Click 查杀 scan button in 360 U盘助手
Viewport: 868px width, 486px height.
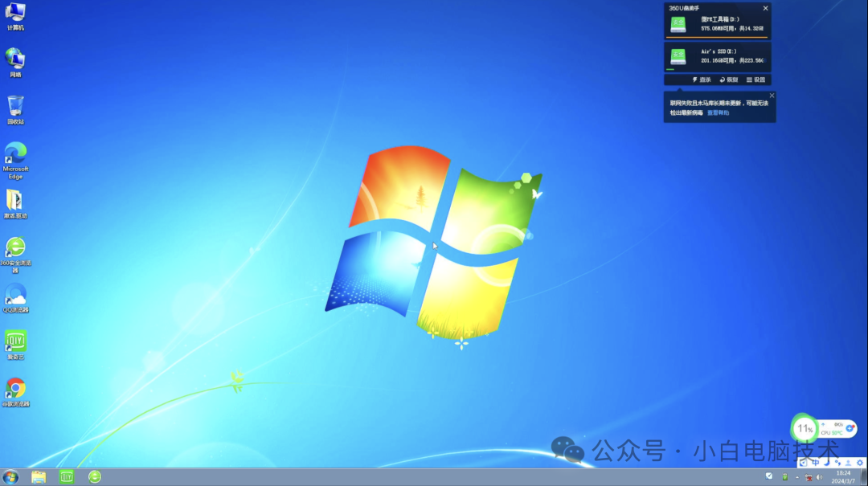(702, 80)
